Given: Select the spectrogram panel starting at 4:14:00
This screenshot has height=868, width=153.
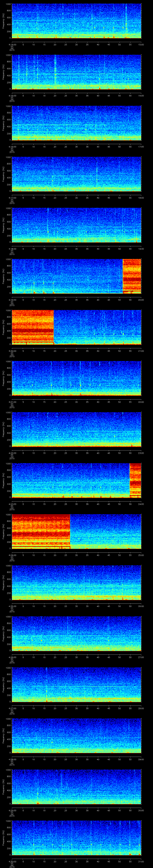Looking at the screenshot, I should click(76, 21).
